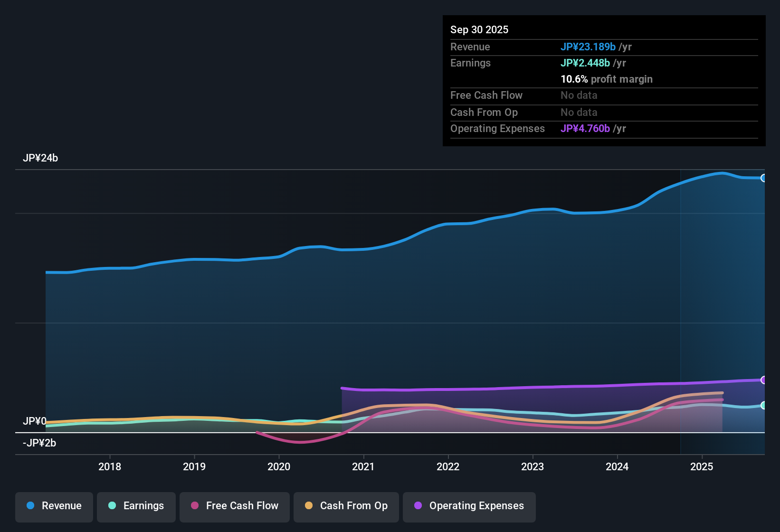Click the purple Operating Expenses legend dot
The image size is (780, 532).
pos(418,506)
